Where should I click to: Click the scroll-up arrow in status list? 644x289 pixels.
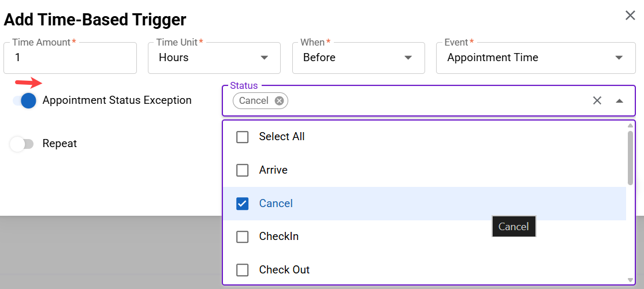coord(630,125)
